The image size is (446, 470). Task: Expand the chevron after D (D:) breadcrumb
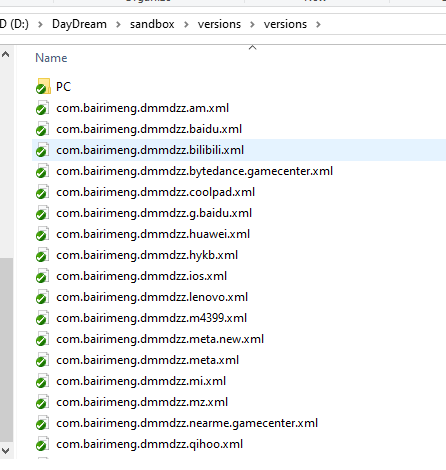tap(40, 24)
